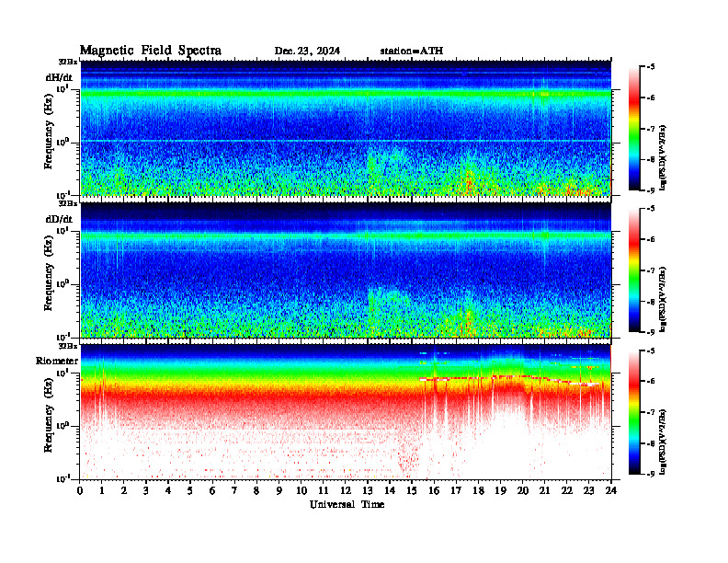Viewport: 728px width, 563px height.
Task: Click the 10^0 frequency tick of the Riometer panel
Action: [x=63, y=425]
